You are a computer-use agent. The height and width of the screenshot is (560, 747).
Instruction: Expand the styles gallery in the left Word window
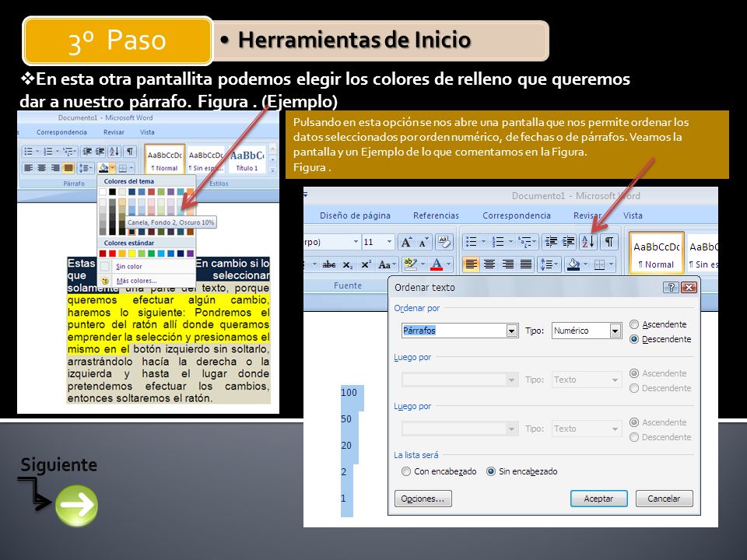click(272, 170)
